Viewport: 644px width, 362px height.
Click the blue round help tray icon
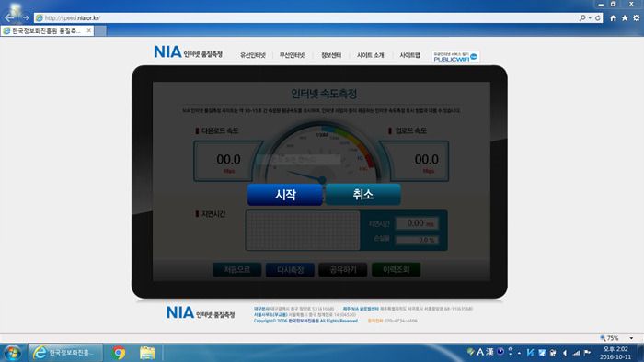coord(500,352)
